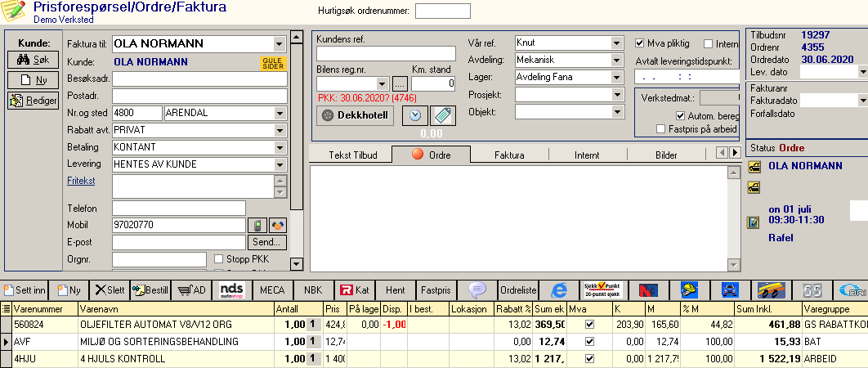The image size is (868, 368).
Task: Click the appointment note icon by on 01 juli
Action: (x=754, y=222)
